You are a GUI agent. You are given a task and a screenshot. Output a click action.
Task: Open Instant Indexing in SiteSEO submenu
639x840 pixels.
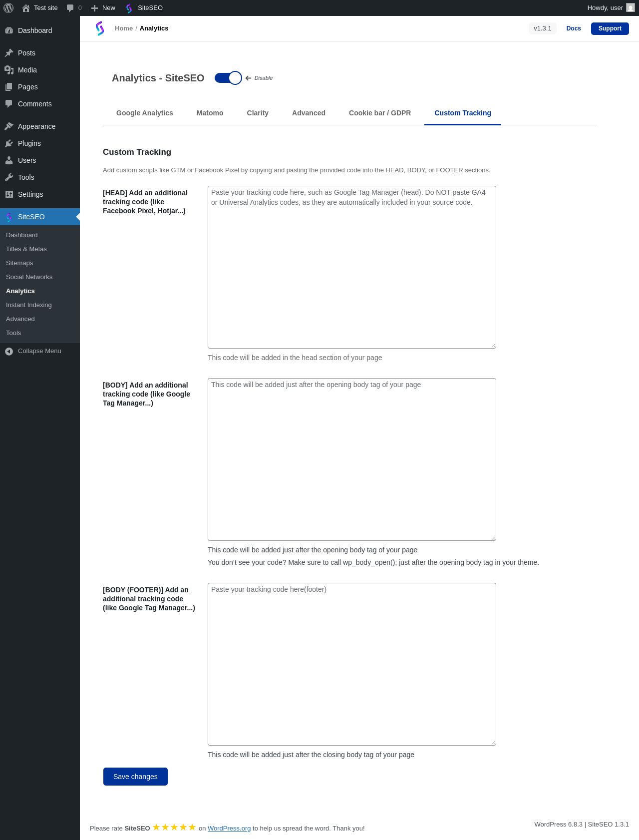pos(29,305)
